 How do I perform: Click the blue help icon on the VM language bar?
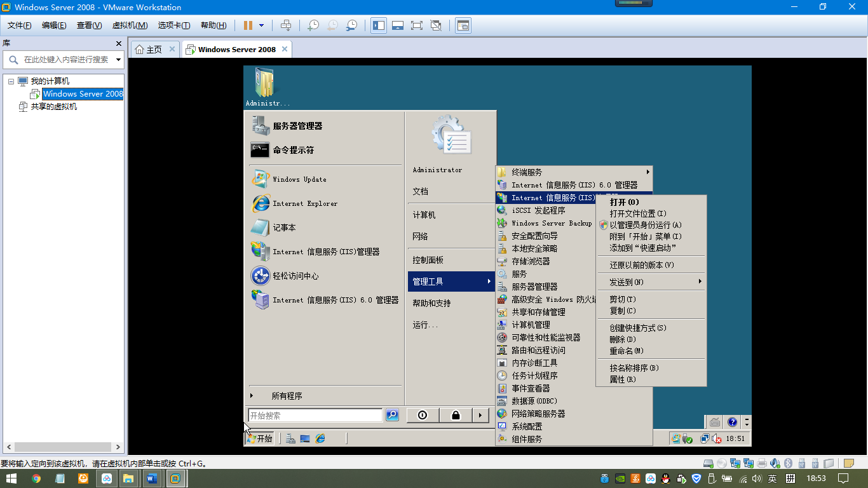[732, 422]
